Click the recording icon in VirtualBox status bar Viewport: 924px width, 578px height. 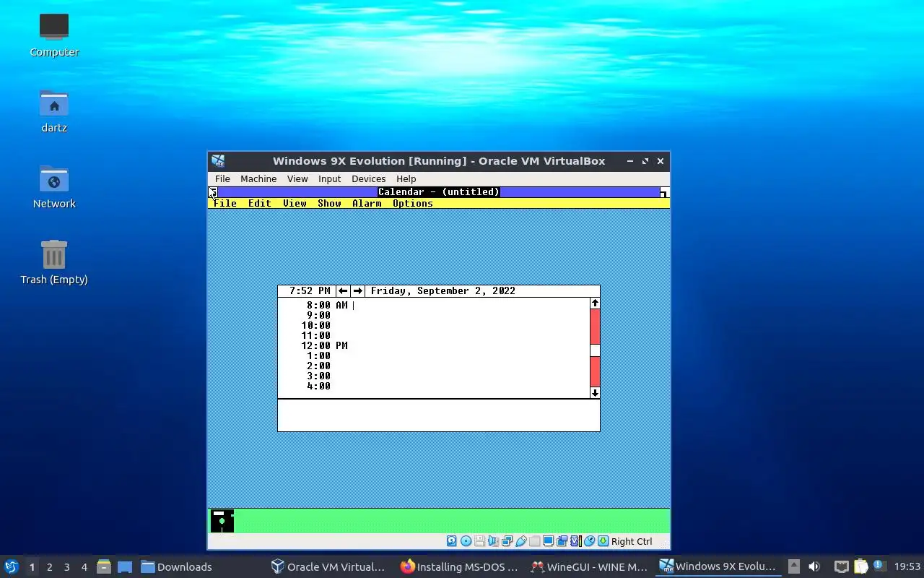click(x=562, y=541)
